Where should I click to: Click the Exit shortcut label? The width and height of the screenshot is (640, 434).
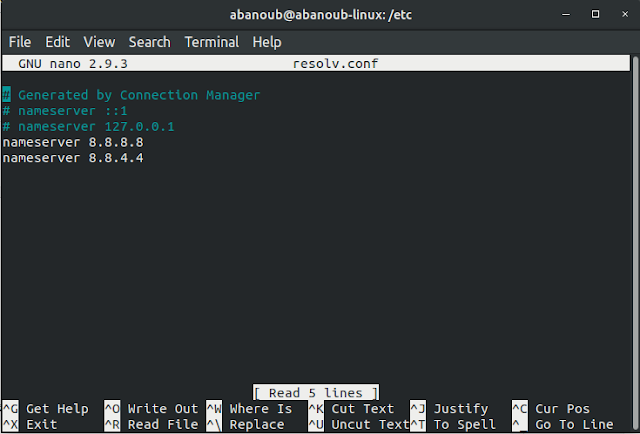pos(42,425)
